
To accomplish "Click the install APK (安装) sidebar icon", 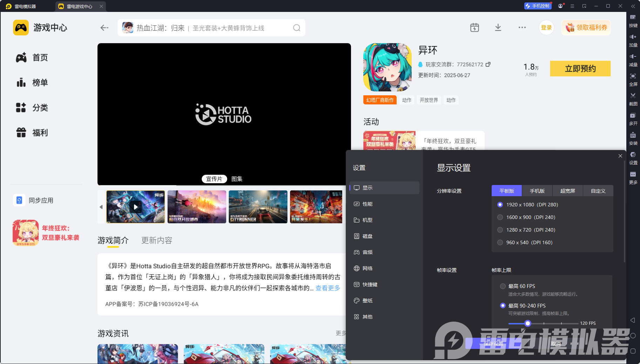I will point(633,138).
